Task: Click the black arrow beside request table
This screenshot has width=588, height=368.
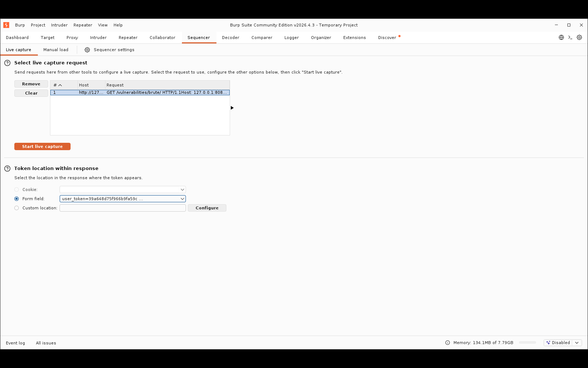Action: (x=232, y=108)
